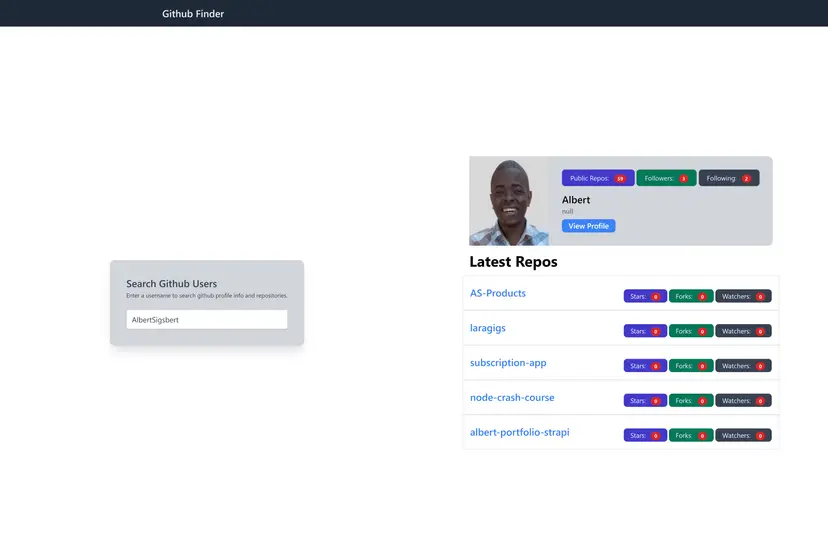828x552 pixels.
Task: Click the Stars badge for node-crash-course
Action: pyautogui.click(x=645, y=401)
